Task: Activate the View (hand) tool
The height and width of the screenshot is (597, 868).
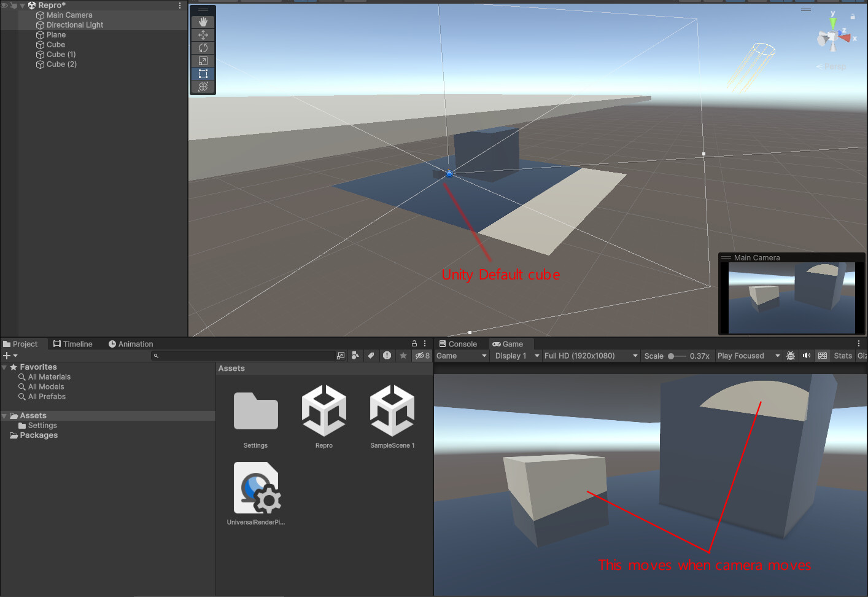Action: coord(203,22)
